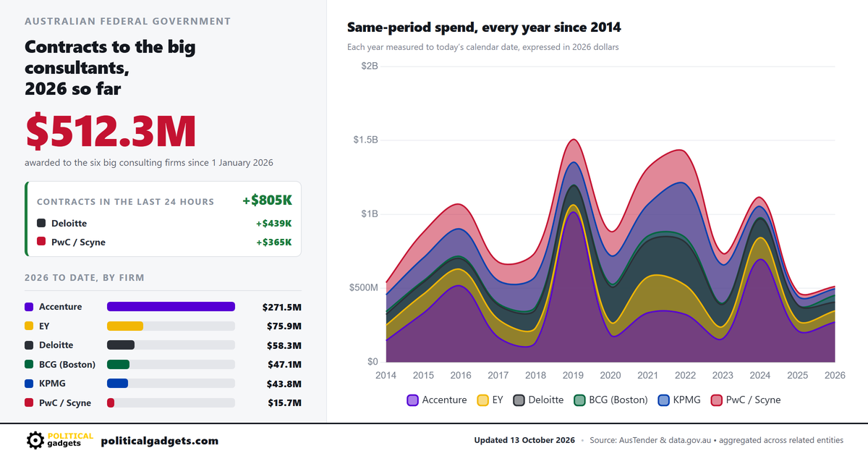Click the KPMG blue swatch in firm list

point(29,384)
